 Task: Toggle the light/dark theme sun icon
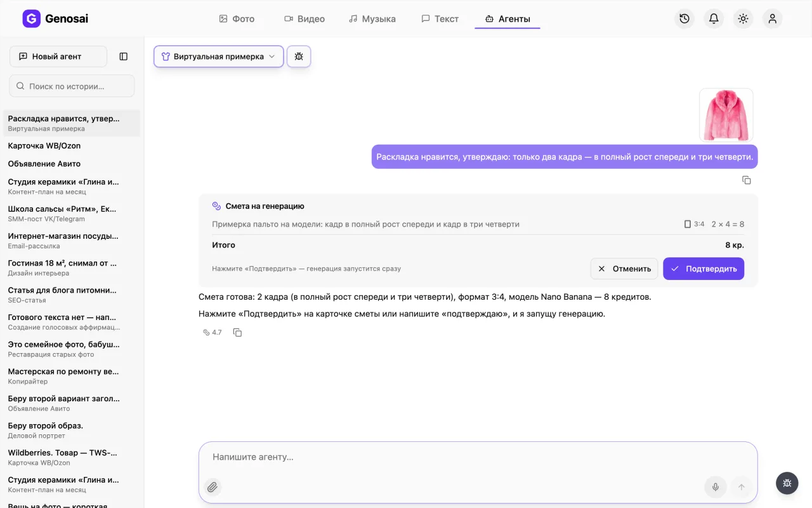(743, 19)
